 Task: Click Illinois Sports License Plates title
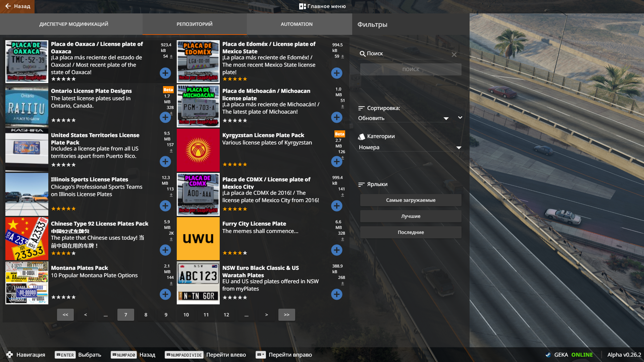(90, 179)
